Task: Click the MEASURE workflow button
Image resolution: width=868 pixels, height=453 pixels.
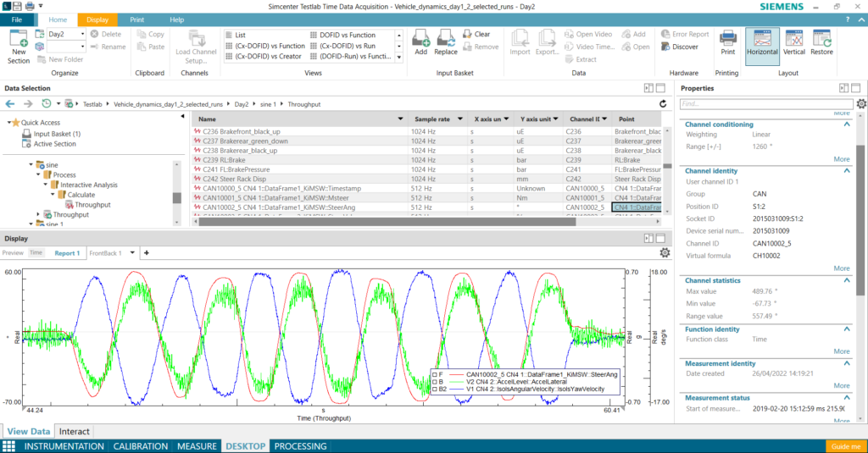Action: 197,446
